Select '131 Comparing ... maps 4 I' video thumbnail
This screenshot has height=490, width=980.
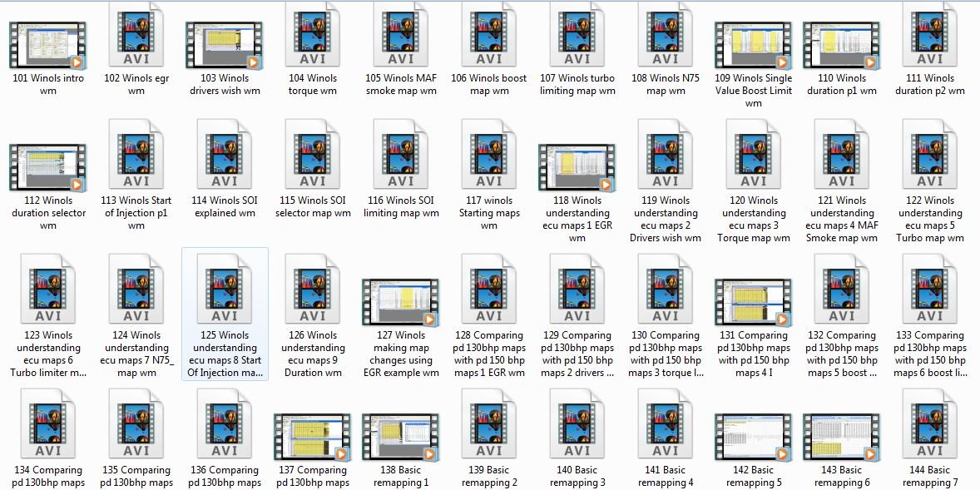(x=753, y=302)
